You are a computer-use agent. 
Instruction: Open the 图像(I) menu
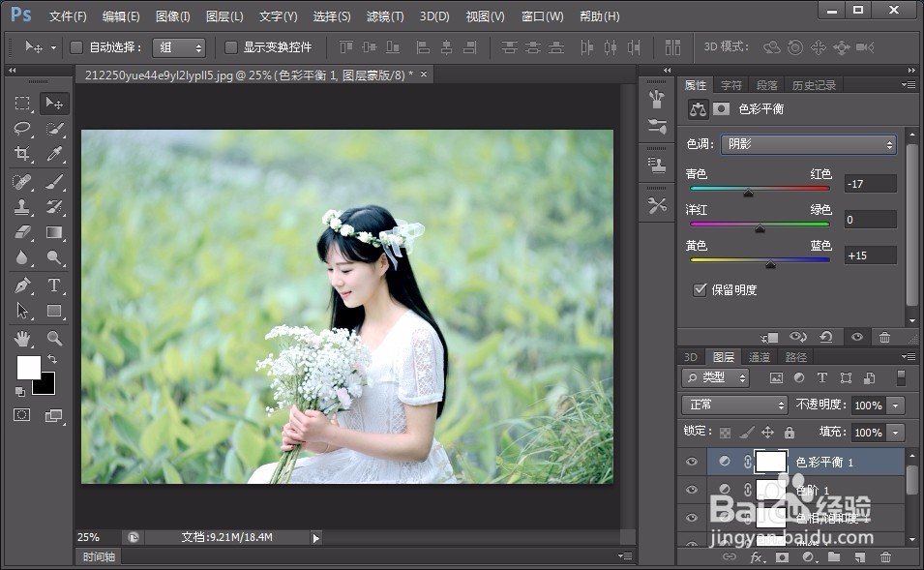coord(172,16)
